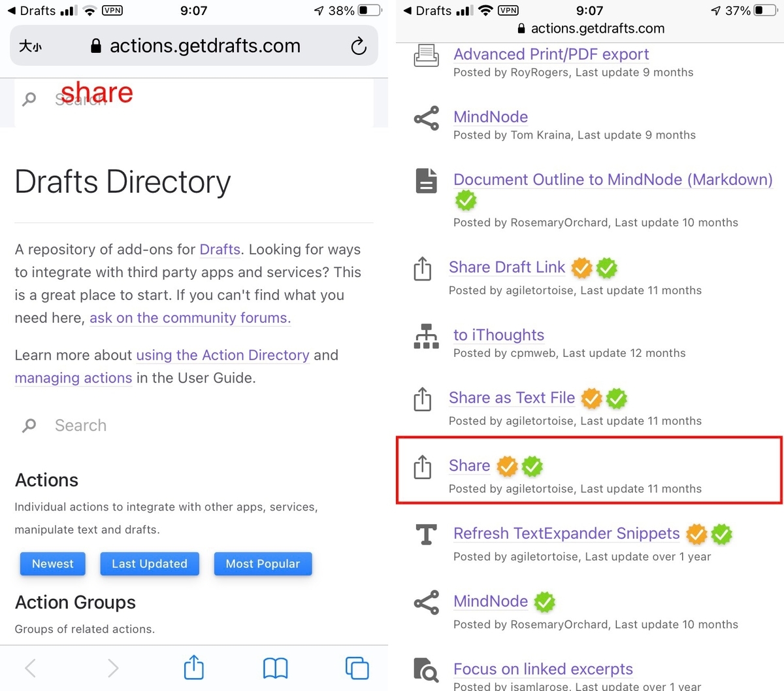Tap the Safari back arrow
784x691 pixels.
click(x=31, y=668)
